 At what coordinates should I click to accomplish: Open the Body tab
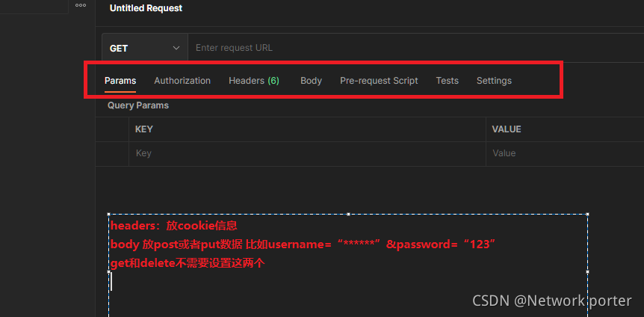click(x=311, y=81)
